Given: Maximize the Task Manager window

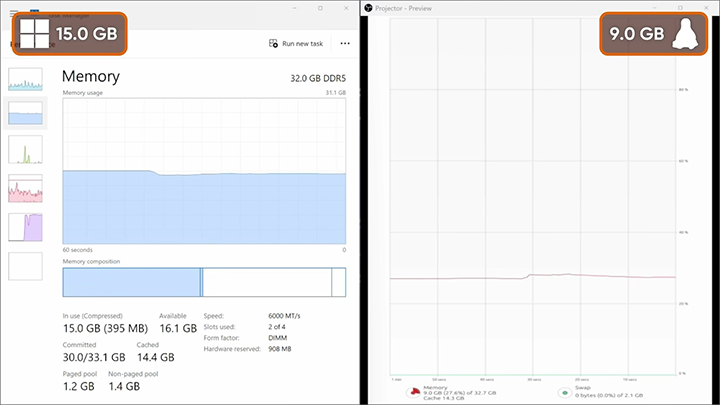Looking at the screenshot, I should pyautogui.click(x=321, y=8).
